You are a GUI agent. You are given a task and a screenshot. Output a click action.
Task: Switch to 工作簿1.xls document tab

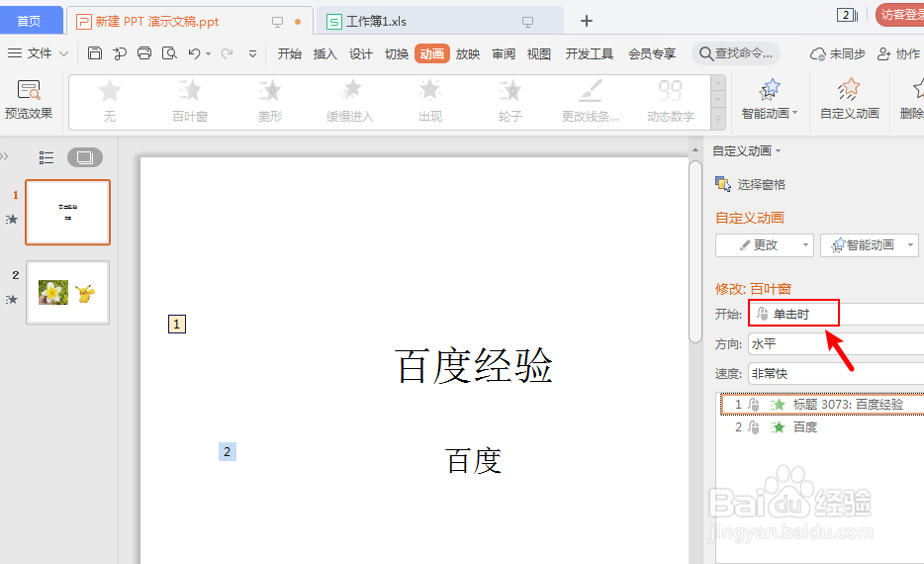pos(439,21)
